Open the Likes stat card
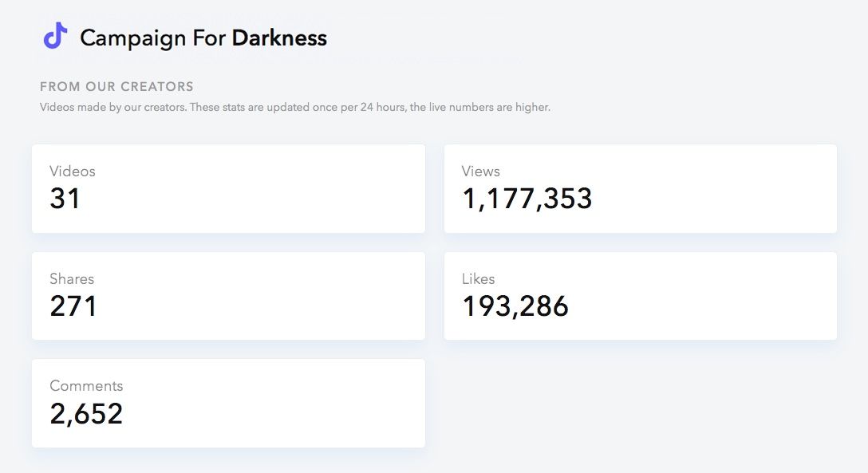Image resolution: width=868 pixels, height=473 pixels. pyautogui.click(x=641, y=296)
